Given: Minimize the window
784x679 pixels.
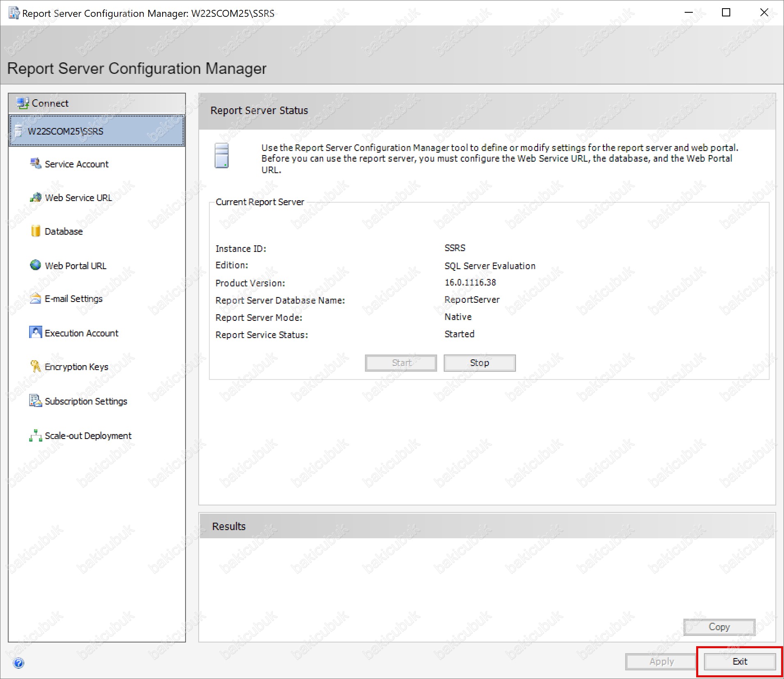Looking at the screenshot, I should click(x=689, y=13).
